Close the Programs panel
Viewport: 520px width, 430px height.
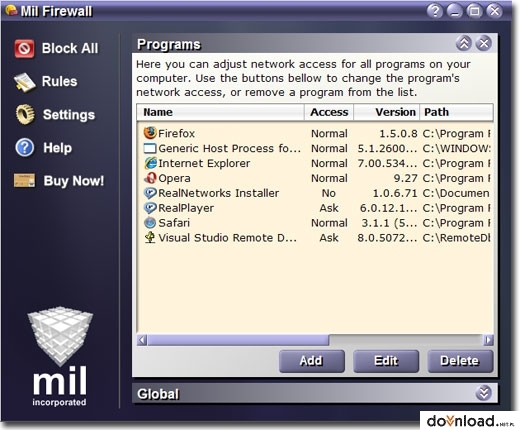[x=484, y=43]
